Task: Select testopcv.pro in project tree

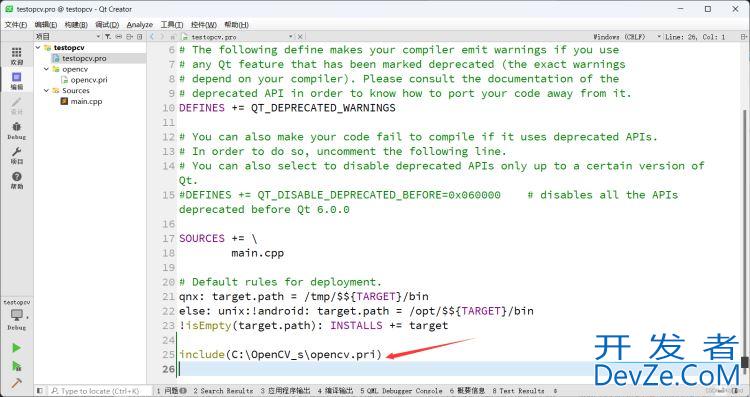Action: 84,58
